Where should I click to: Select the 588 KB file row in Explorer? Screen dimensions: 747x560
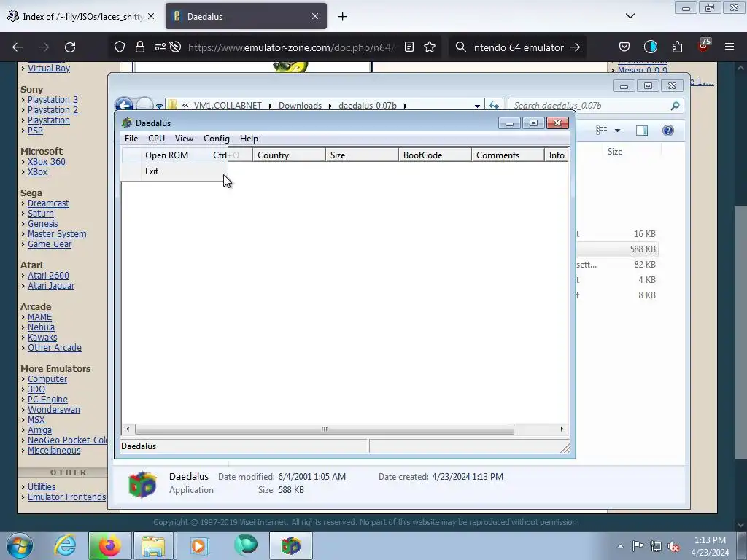click(618, 249)
